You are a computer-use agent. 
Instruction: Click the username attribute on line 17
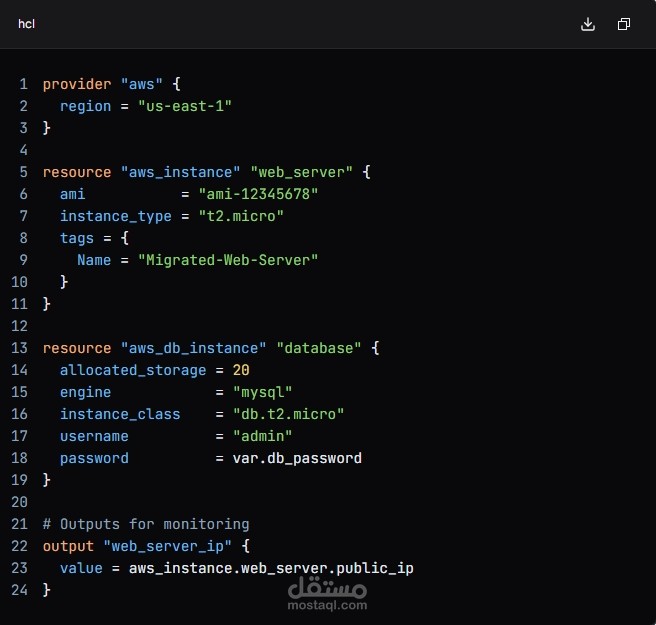pyautogui.click(x=94, y=436)
